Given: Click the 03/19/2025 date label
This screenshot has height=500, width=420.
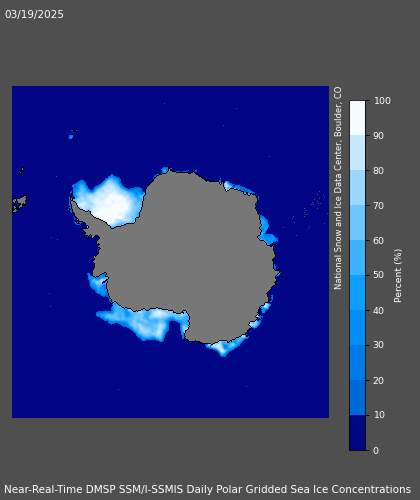Looking at the screenshot, I should pyautogui.click(x=34, y=14).
